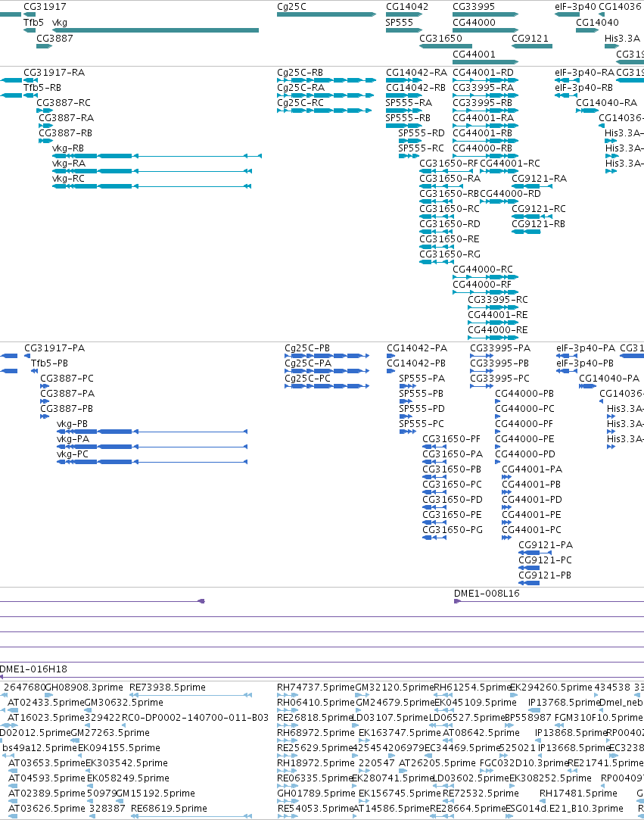Click the CG44000-PF protein label

click(x=524, y=423)
